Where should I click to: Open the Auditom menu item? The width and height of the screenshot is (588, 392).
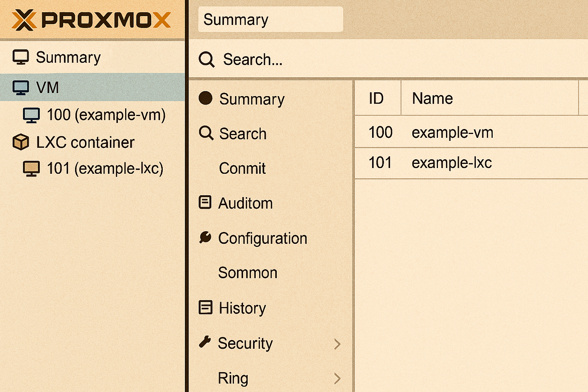(245, 203)
